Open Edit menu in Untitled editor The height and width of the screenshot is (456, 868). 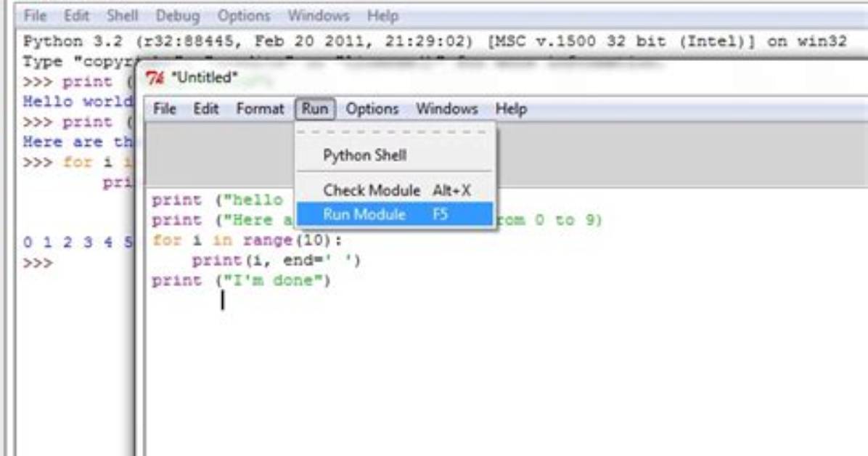coord(206,109)
